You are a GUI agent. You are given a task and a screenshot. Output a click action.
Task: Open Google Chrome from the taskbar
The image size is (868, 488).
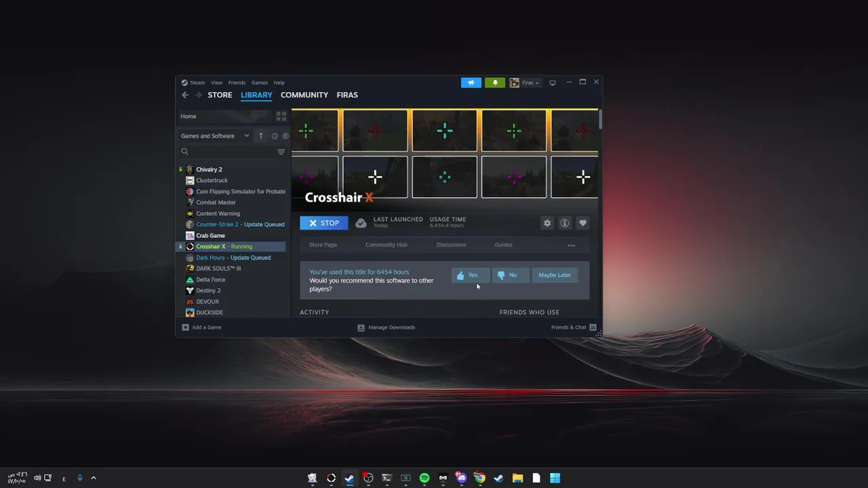[479, 478]
